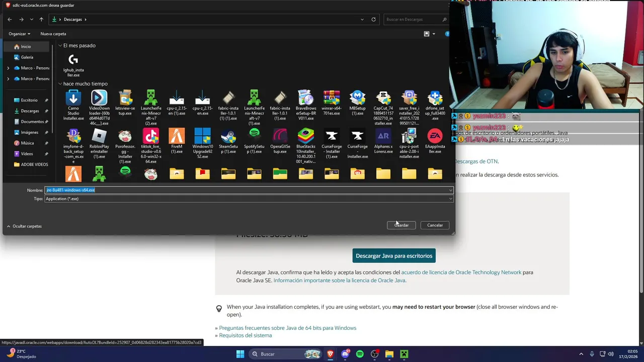The width and height of the screenshot is (644, 362).
Task: Open the Tipo file type dropdown
Action: (x=249, y=199)
